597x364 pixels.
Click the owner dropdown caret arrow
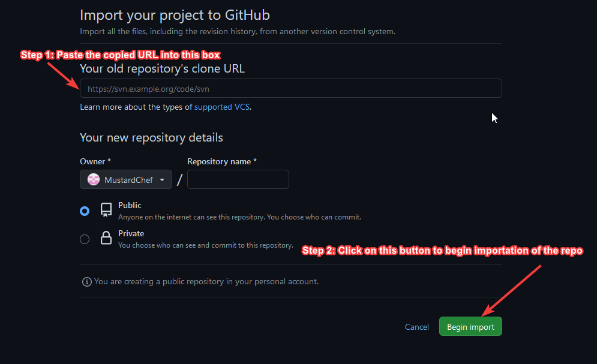(162, 180)
